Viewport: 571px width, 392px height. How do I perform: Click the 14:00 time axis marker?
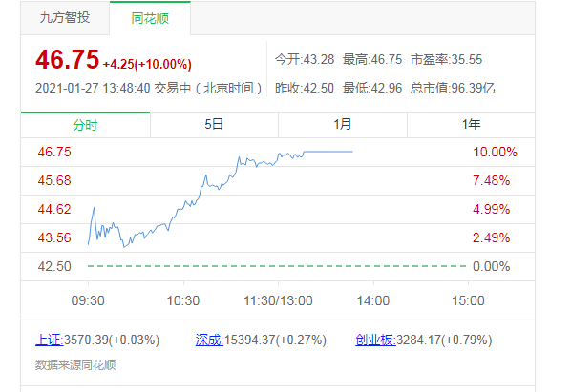(373, 300)
